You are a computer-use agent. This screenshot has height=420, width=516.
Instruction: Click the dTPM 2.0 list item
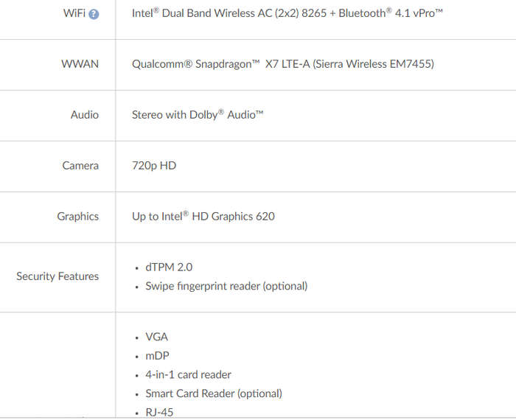169,267
